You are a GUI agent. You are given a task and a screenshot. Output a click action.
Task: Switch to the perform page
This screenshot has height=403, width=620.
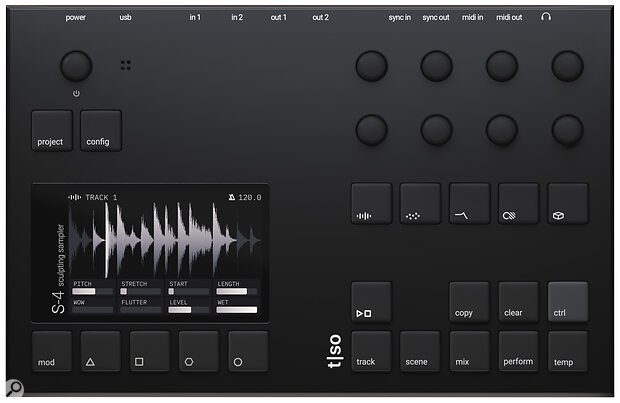518,351
